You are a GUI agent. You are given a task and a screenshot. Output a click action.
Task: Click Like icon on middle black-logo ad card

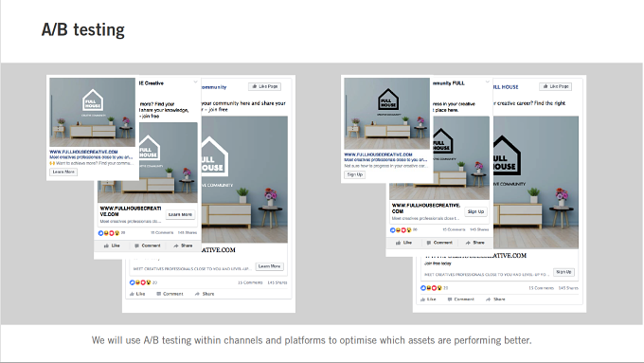tap(398, 243)
